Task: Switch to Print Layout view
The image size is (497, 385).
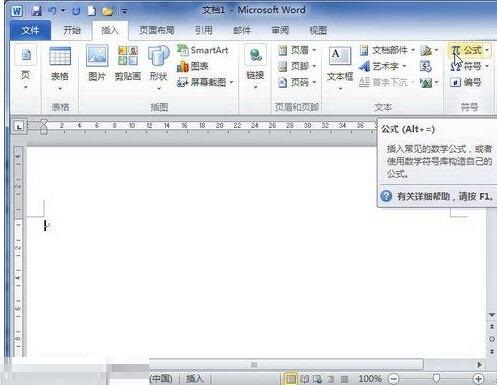Action: pos(291,379)
